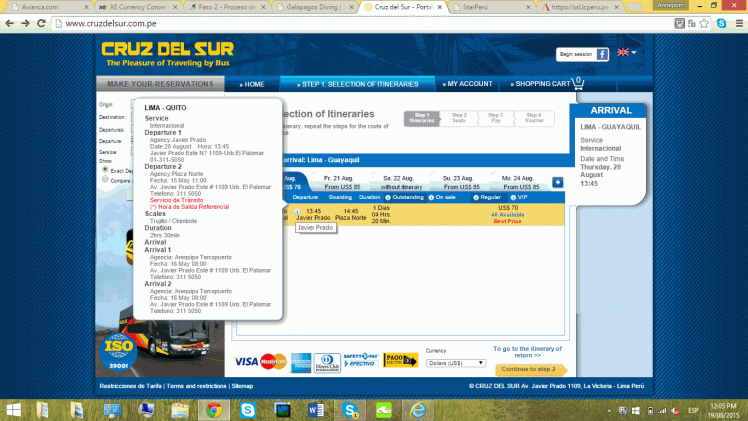Open the Currency Dollars (US$) dropdown
748x421 pixels.
click(x=456, y=363)
